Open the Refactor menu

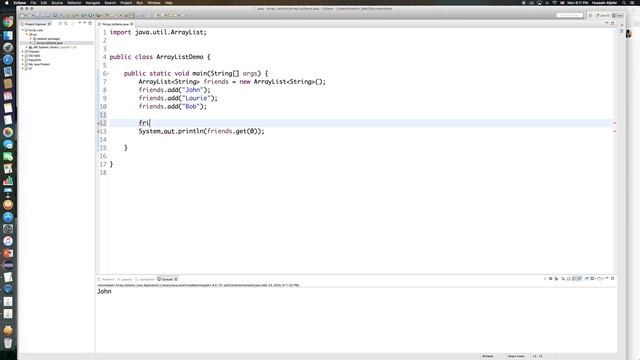click(x=74, y=2)
